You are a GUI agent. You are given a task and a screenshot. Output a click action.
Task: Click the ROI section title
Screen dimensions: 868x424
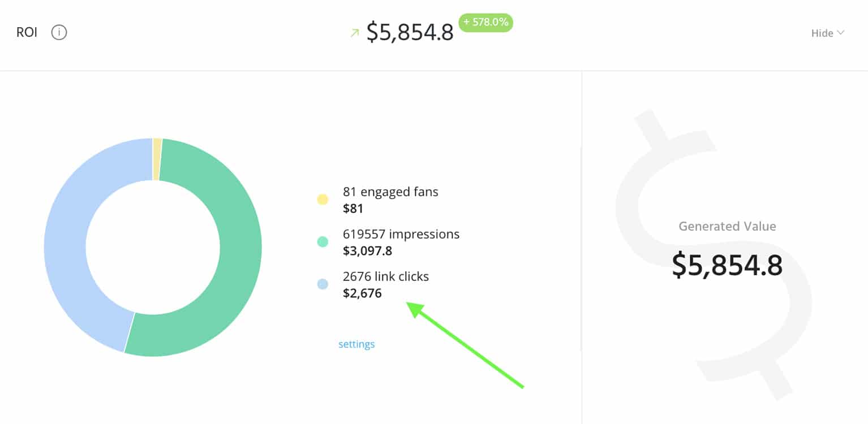click(x=27, y=33)
